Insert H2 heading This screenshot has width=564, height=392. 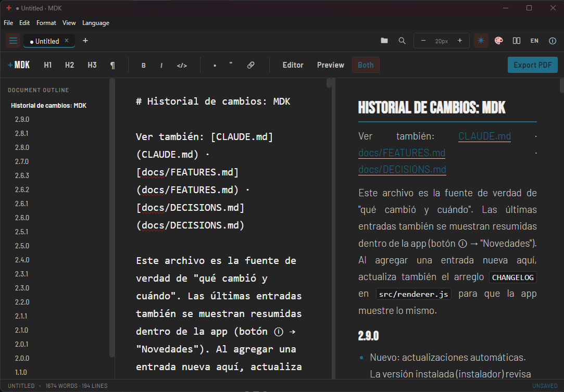[x=69, y=65]
